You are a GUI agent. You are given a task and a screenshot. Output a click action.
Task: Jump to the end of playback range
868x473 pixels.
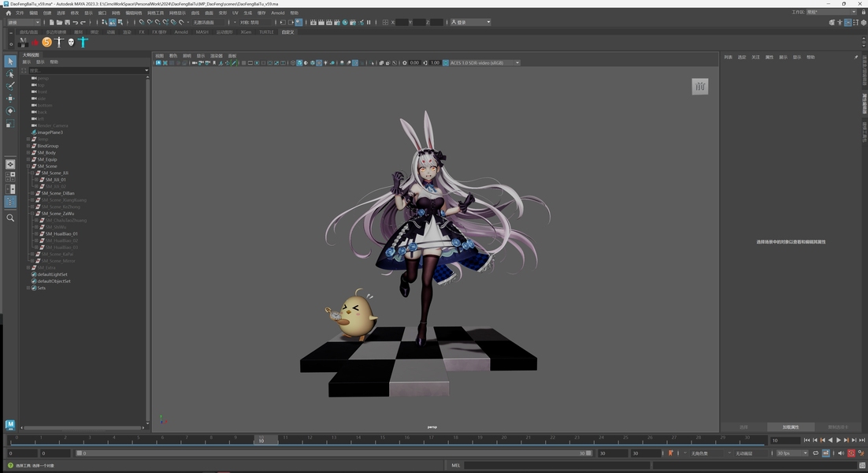point(862,441)
